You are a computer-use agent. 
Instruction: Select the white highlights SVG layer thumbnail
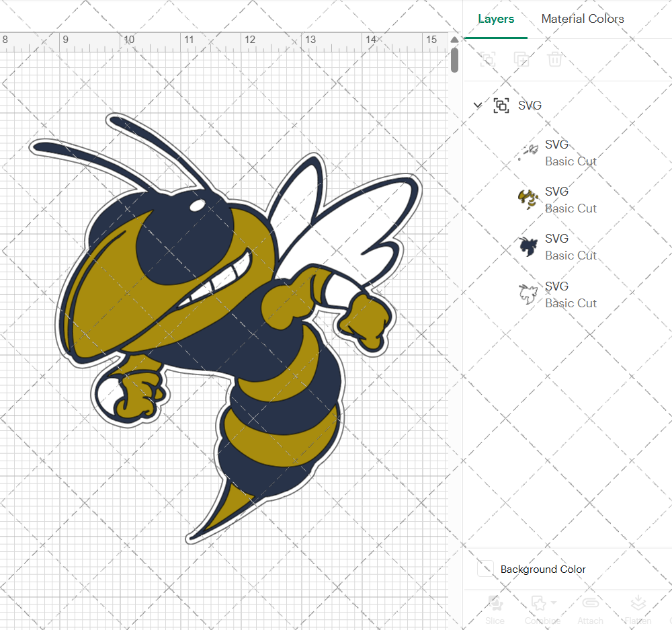pos(528,152)
